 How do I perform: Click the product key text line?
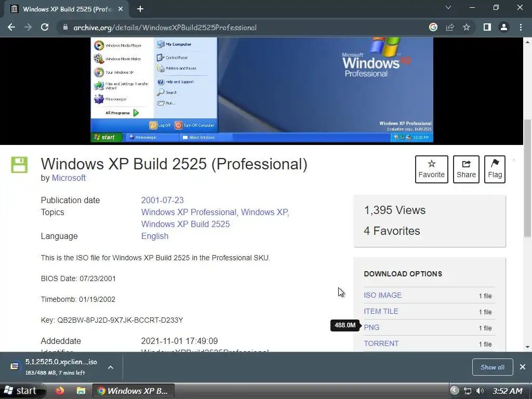click(112, 320)
